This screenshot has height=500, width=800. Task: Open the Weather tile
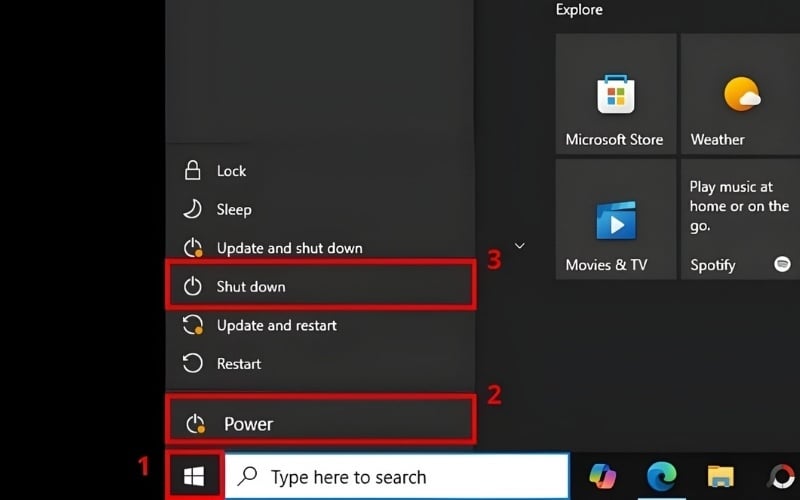tap(740, 94)
